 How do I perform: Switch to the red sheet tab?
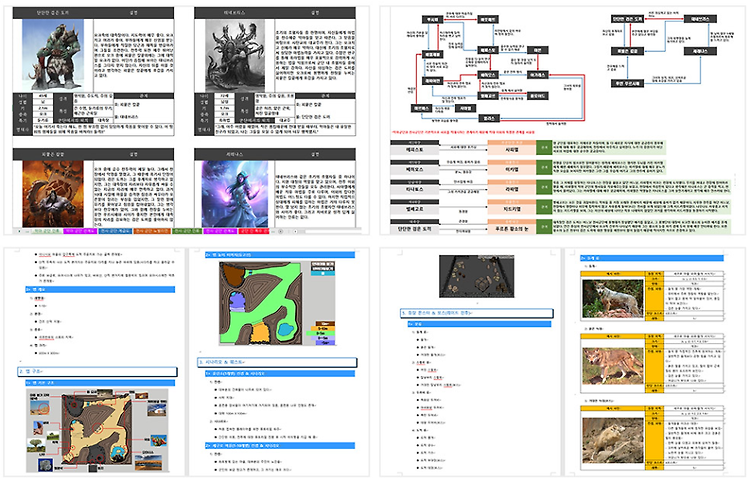click(x=254, y=231)
